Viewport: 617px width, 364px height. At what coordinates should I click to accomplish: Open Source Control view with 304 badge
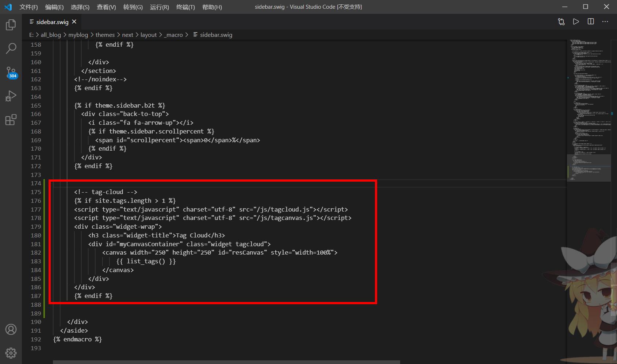pos(11,72)
